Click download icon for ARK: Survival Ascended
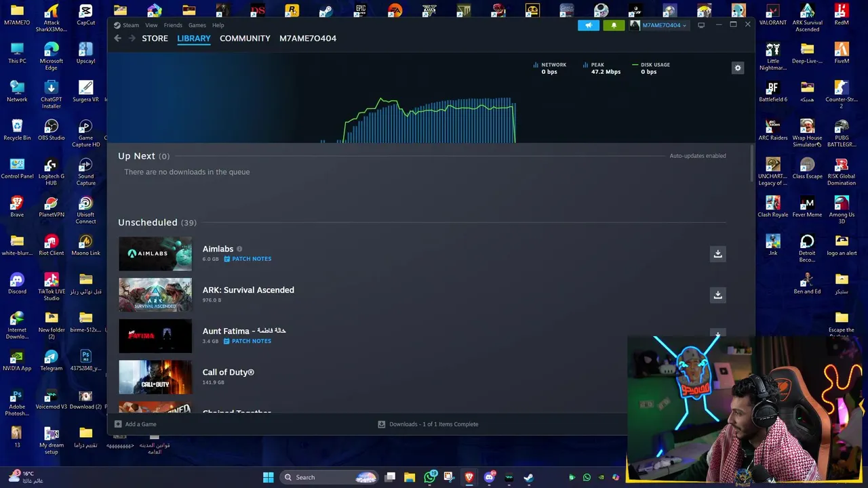Viewport: 868px width, 488px height. [x=717, y=295]
